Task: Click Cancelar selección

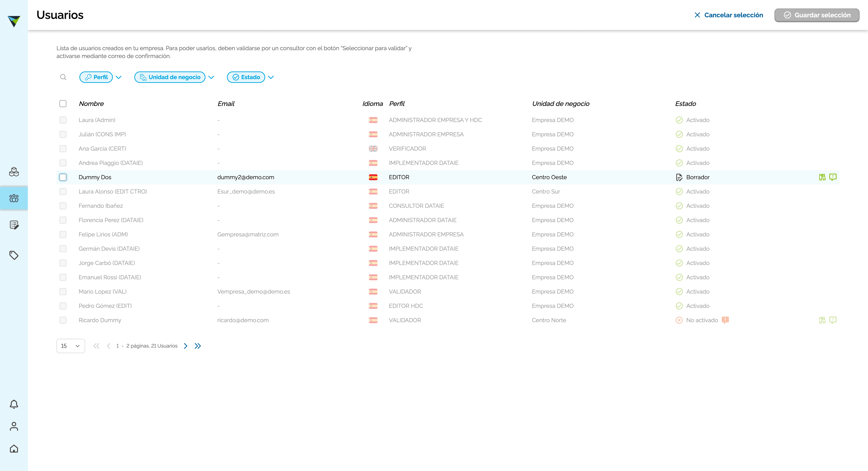Action: (x=729, y=15)
